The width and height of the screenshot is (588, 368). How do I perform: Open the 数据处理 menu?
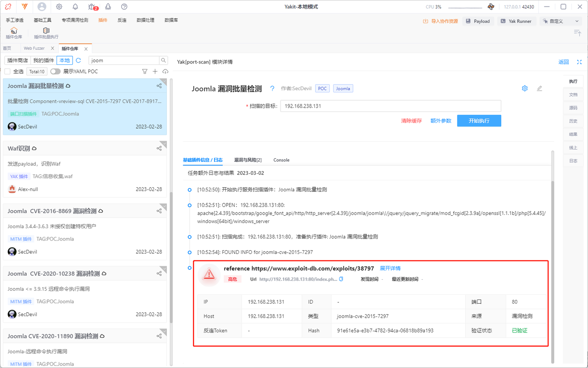point(145,20)
